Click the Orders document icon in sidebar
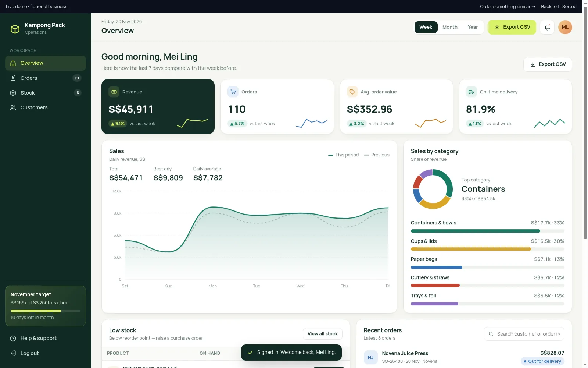588x368 pixels. (13, 78)
